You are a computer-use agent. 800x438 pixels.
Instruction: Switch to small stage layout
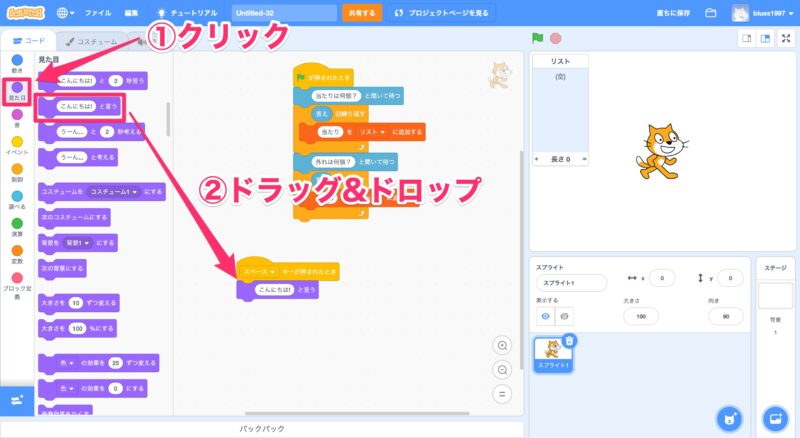[746, 38]
